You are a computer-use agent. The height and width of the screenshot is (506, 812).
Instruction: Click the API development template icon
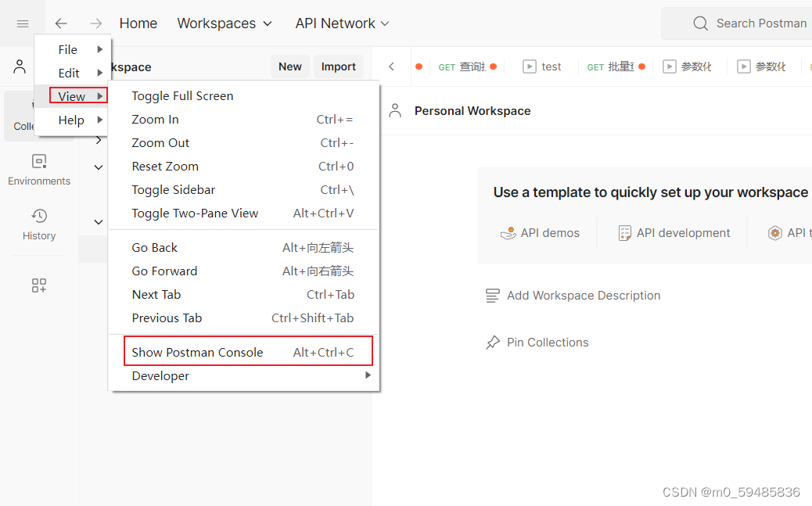click(x=625, y=233)
